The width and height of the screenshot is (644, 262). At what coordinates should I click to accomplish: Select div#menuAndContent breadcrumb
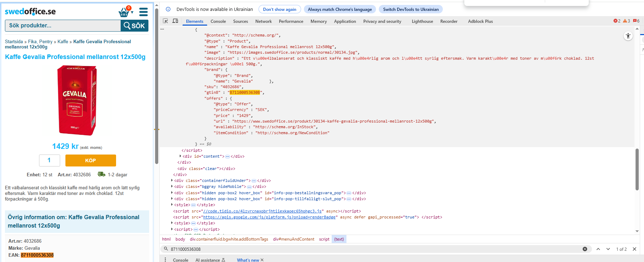[294, 239]
